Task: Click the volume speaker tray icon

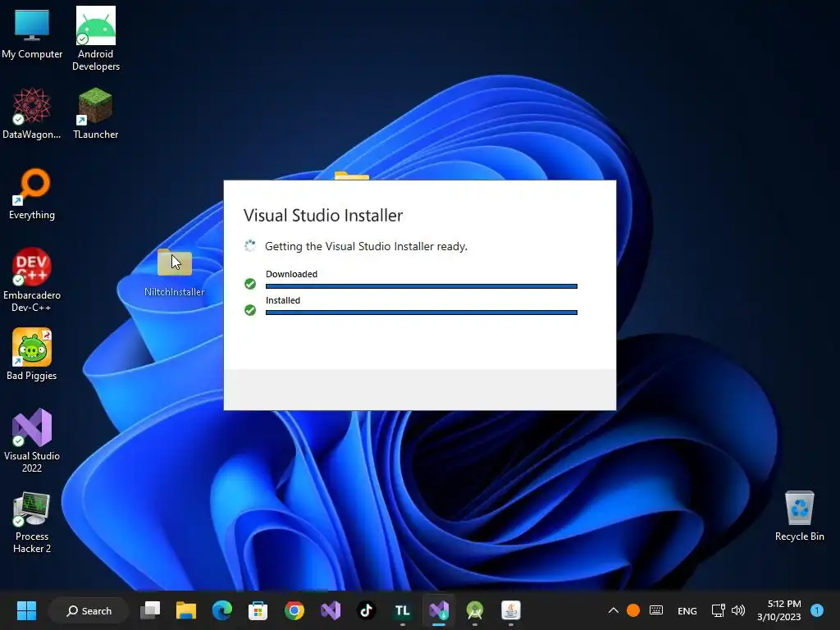Action: (738, 610)
